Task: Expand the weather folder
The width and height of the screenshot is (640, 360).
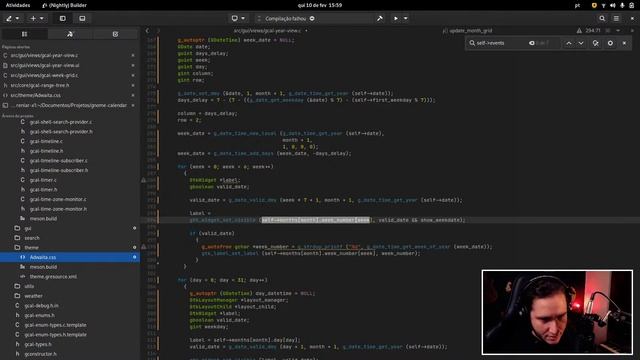Action: [x=33, y=296]
